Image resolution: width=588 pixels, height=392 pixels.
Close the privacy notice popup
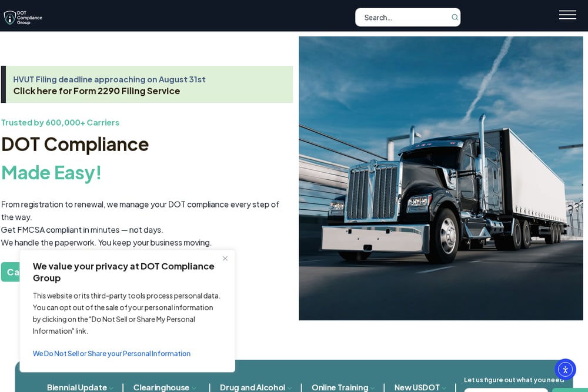click(225, 258)
